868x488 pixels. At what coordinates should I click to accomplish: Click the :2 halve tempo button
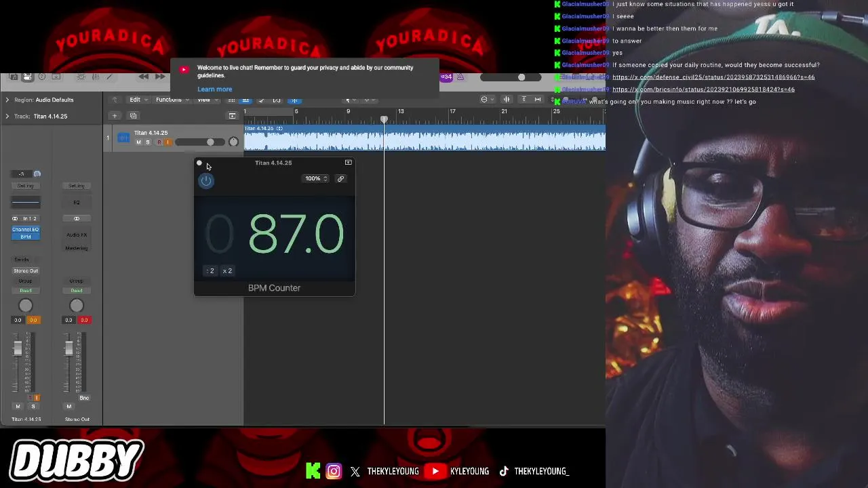click(x=210, y=271)
